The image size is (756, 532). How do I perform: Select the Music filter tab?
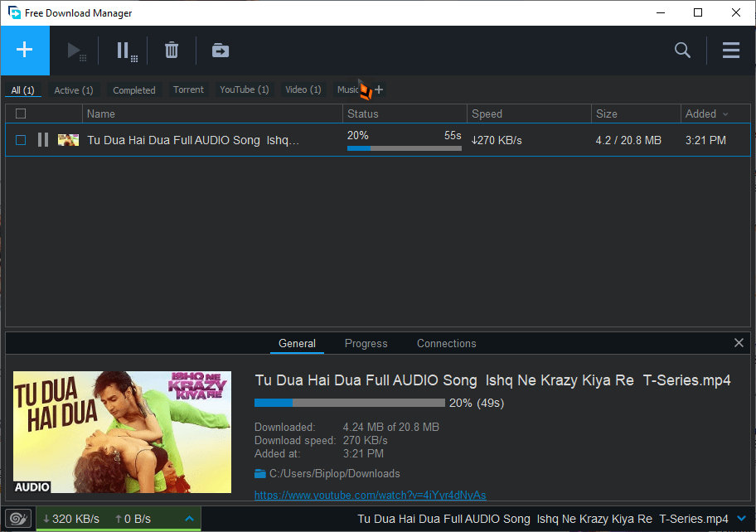[347, 89]
